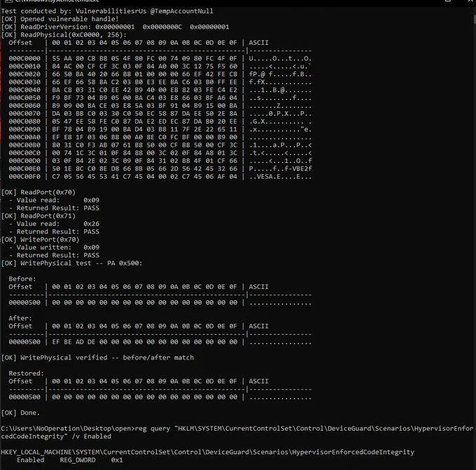Click the hex dump row 000C00B0

click(160, 145)
